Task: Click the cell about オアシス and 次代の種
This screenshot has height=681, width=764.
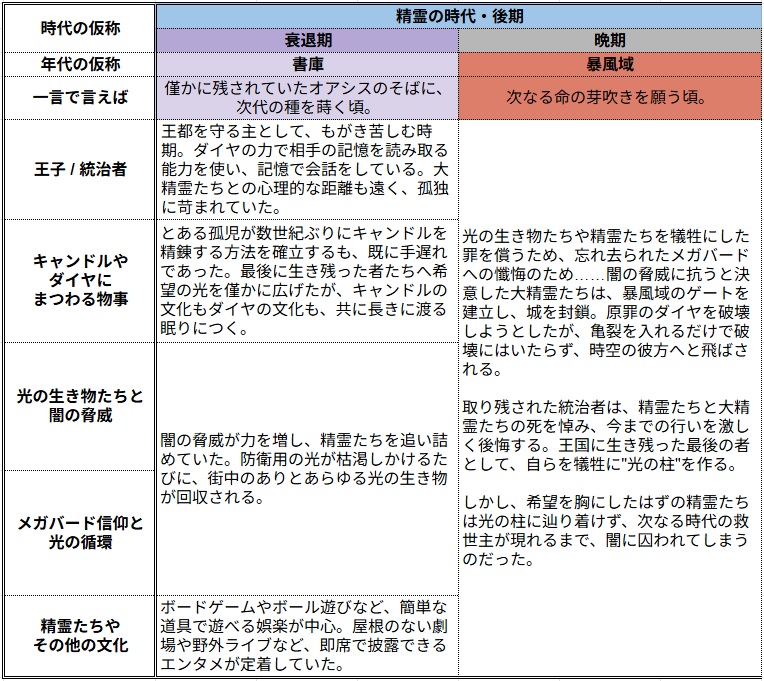Action: point(308,98)
